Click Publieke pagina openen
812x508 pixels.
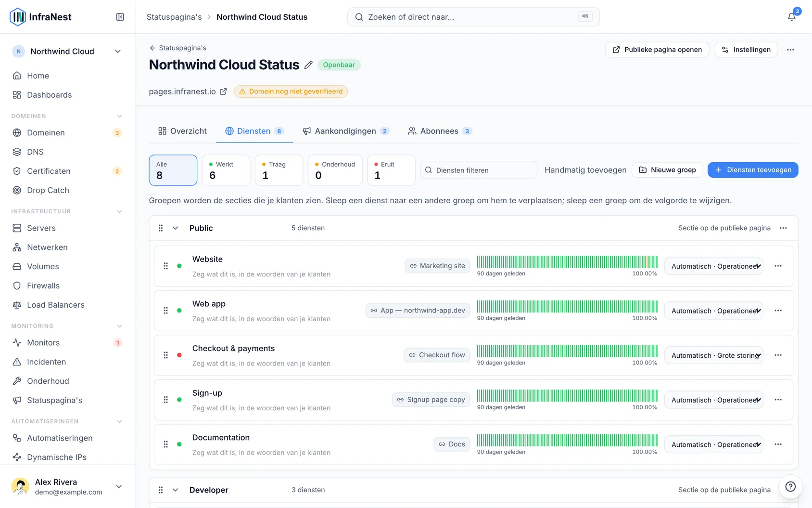657,50
